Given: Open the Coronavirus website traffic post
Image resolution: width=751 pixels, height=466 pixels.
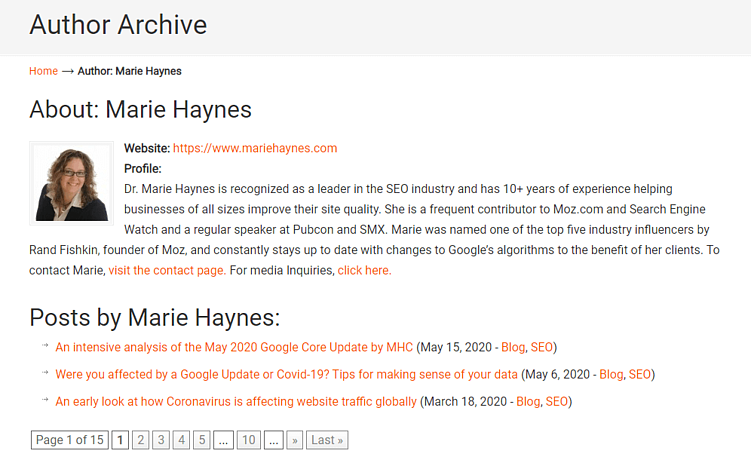Looking at the screenshot, I should (236, 401).
